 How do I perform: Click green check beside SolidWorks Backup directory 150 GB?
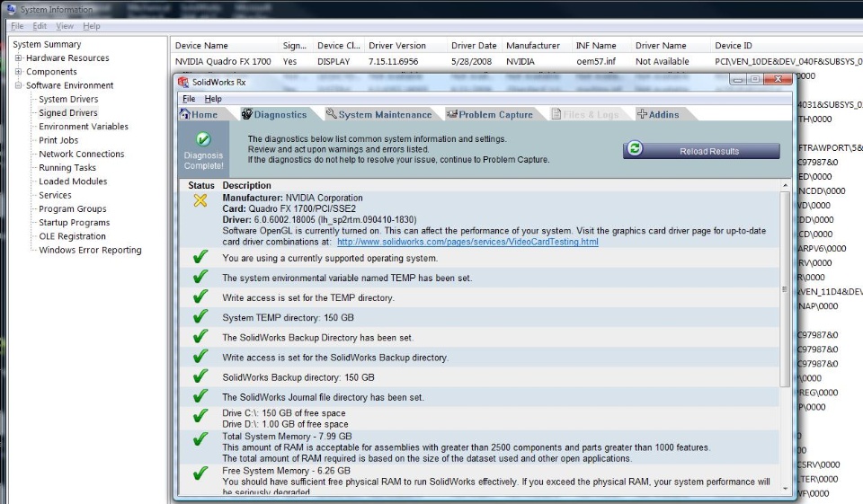tap(200, 376)
